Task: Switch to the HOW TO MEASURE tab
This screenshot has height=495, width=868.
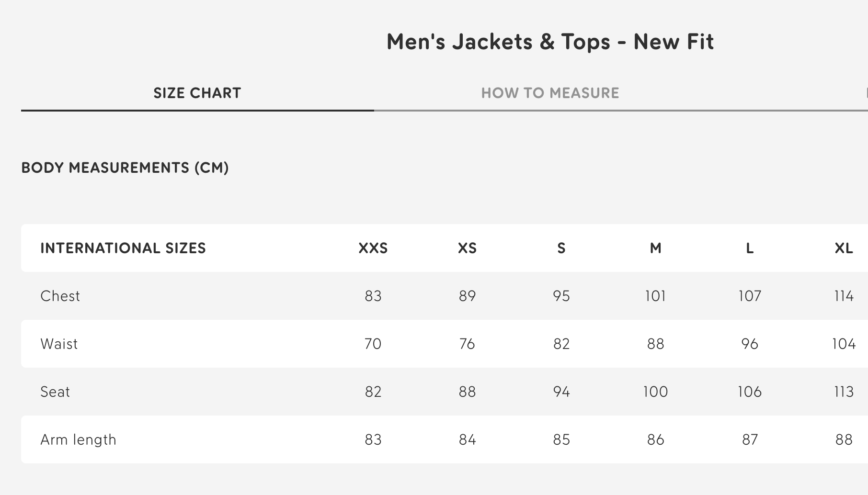Action: (x=550, y=93)
